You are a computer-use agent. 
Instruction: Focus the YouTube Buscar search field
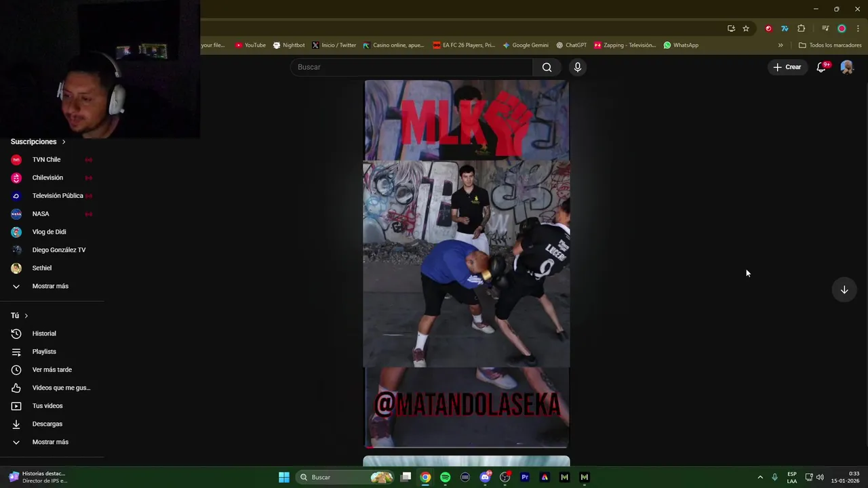pyautogui.click(x=412, y=67)
